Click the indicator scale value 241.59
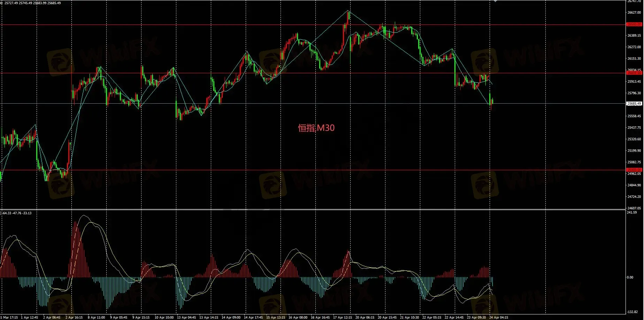The image size is (644, 320). [x=632, y=213]
